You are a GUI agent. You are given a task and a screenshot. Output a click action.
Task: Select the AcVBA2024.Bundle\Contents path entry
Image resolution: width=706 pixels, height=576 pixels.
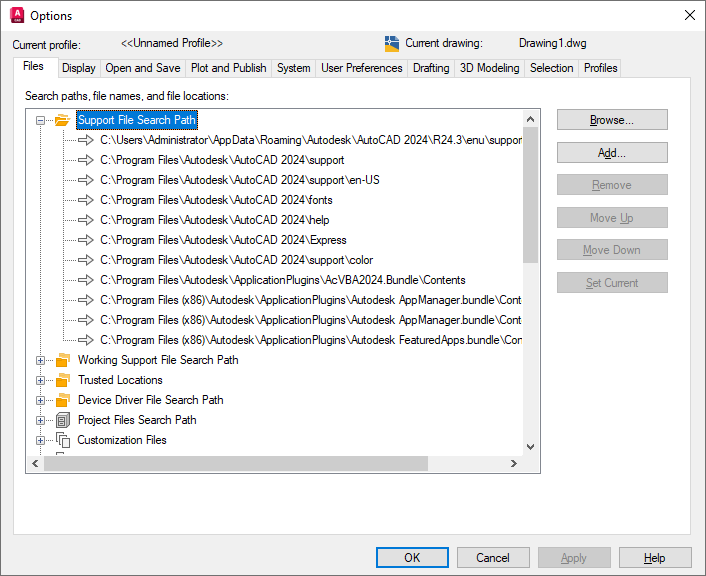click(282, 280)
